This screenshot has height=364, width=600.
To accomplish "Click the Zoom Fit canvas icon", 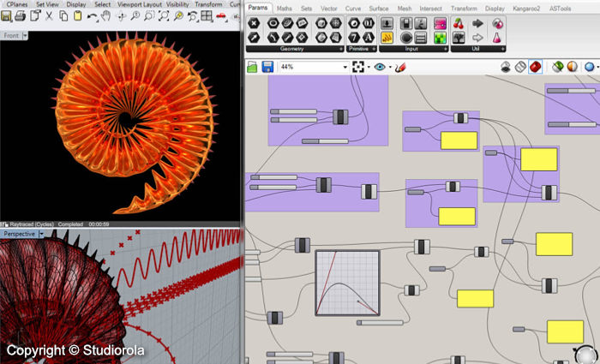I will click(x=358, y=67).
